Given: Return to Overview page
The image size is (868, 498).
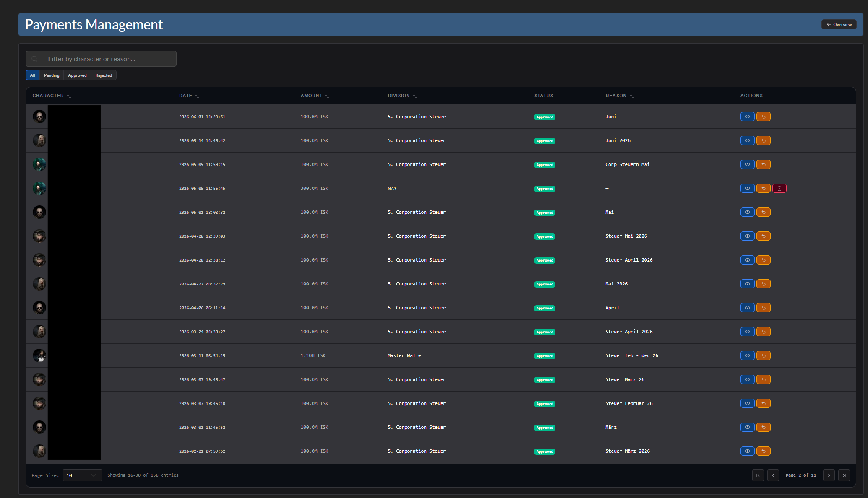Looking at the screenshot, I should click(839, 24).
